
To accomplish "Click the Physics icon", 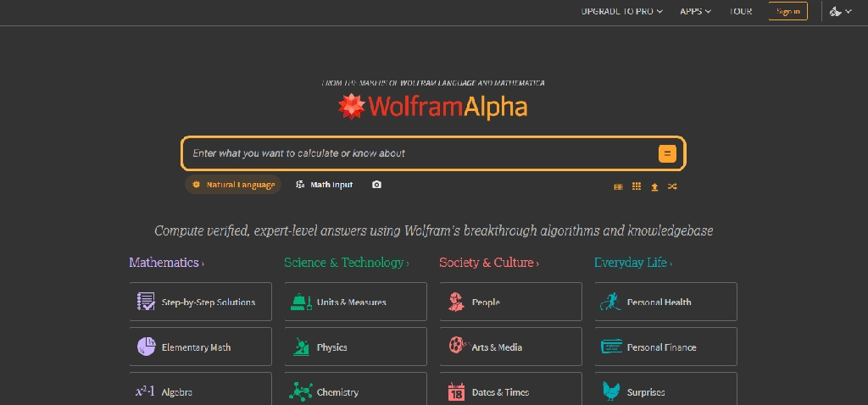I will (x=301, y=347).
